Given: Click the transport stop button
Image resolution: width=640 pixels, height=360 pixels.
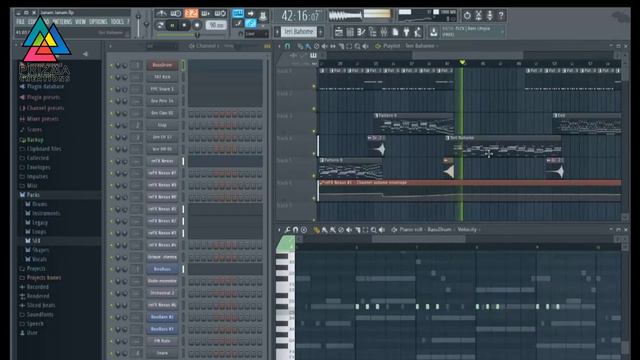Looking at the screenshot, I should (184, 25).
